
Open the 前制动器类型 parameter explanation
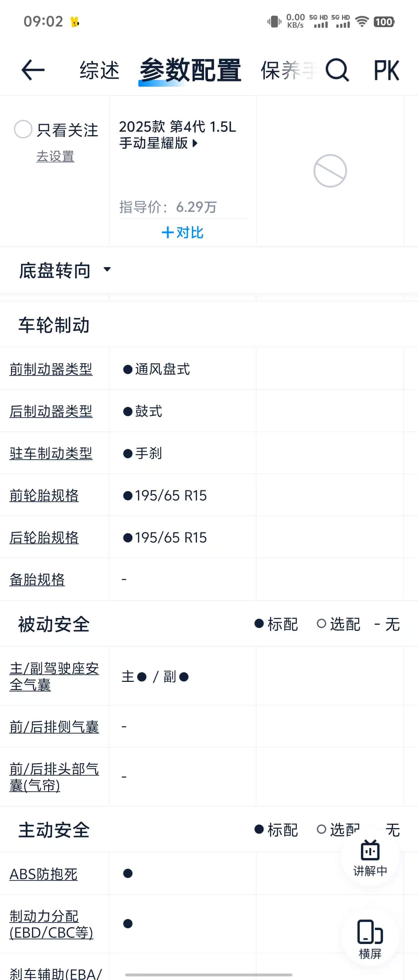[51, 369]
